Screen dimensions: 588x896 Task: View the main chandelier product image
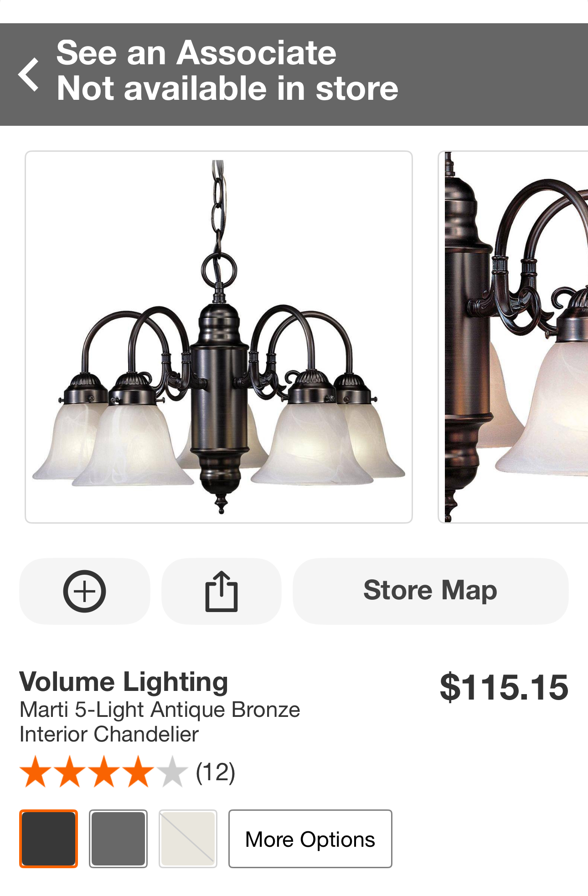219,337
